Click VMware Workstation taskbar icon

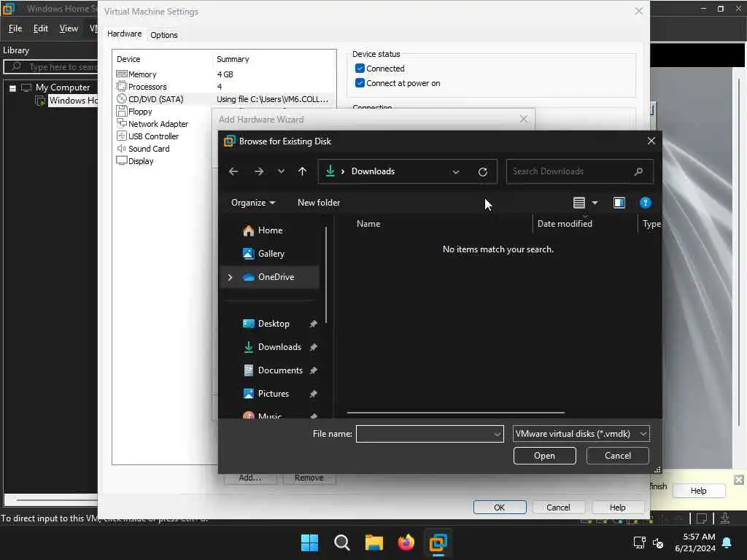[438, 542]
